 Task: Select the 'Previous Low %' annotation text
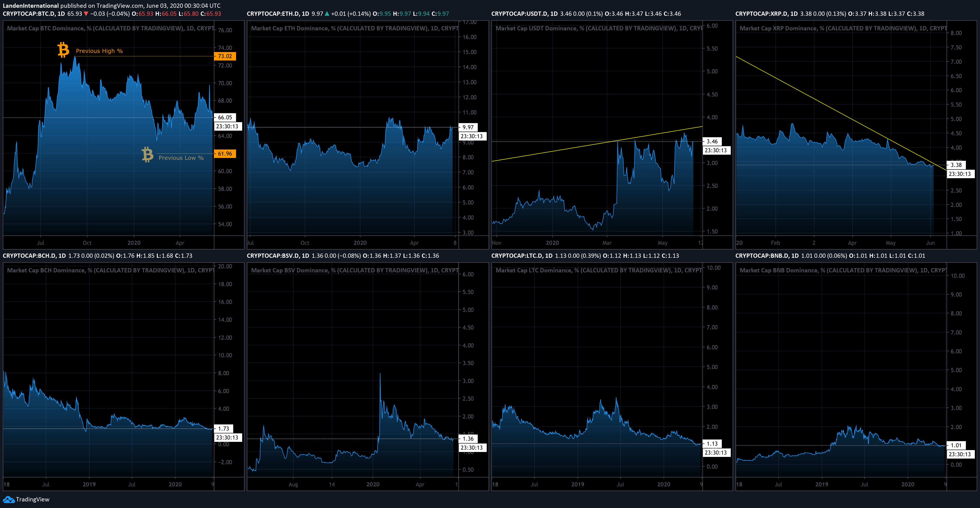[181, 158]
